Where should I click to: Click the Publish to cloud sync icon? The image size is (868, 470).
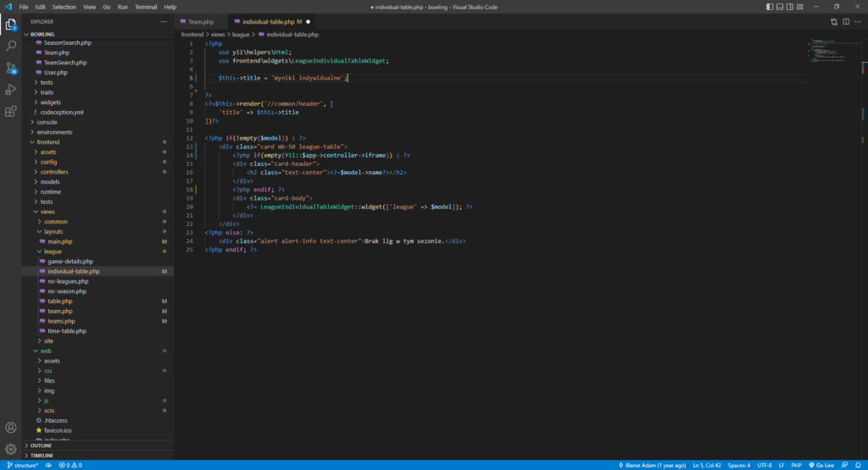point(48,465)
